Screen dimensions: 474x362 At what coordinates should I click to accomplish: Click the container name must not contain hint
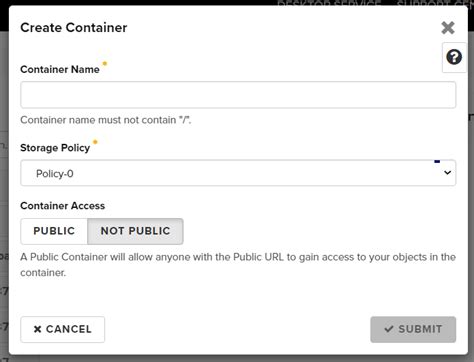pyautogui.click(x=106, y=120)
